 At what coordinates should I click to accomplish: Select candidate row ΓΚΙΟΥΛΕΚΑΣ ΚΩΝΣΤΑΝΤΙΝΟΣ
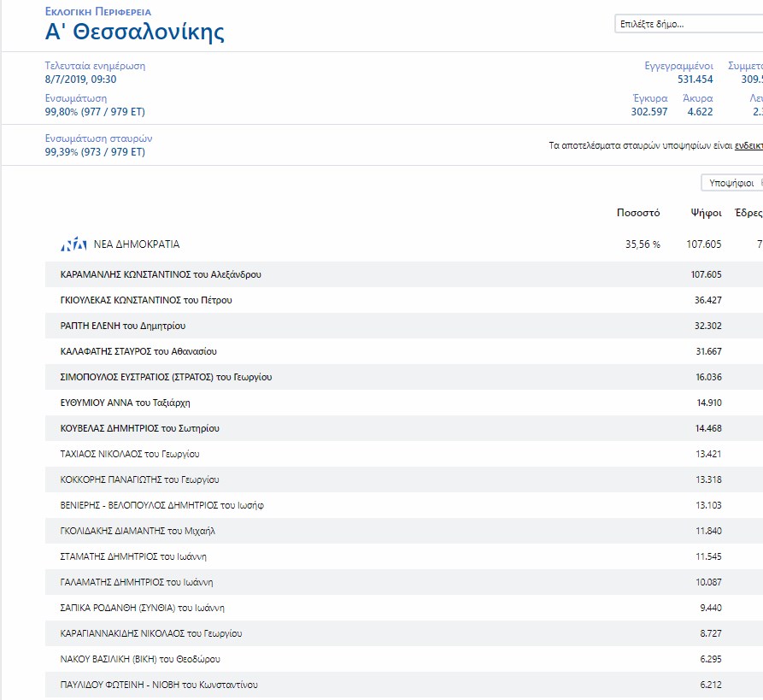pyautogui.click(x=146, y=300)
